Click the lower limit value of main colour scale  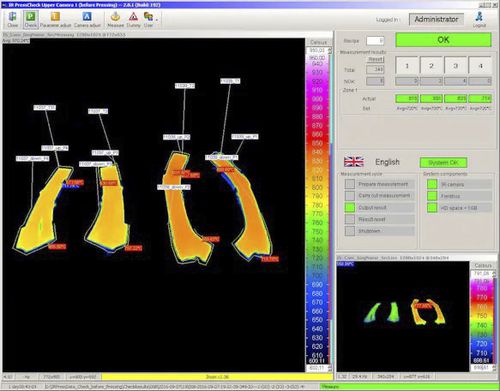click(317, 368)
